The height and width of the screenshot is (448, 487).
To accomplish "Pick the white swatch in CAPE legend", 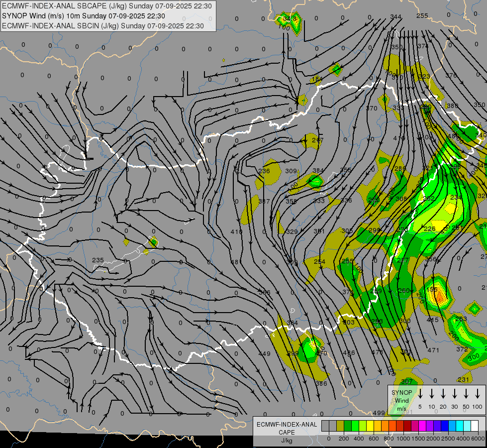I will (474, 426).
